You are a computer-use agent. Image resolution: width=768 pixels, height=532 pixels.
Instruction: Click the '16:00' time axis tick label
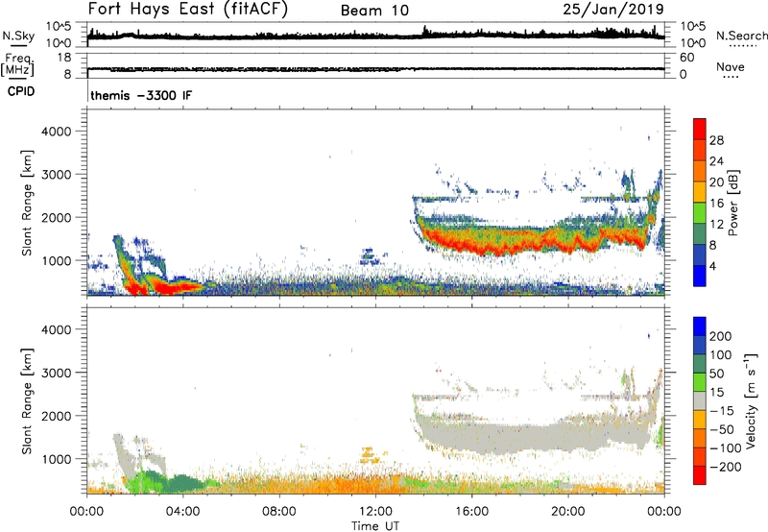(471, 512)
